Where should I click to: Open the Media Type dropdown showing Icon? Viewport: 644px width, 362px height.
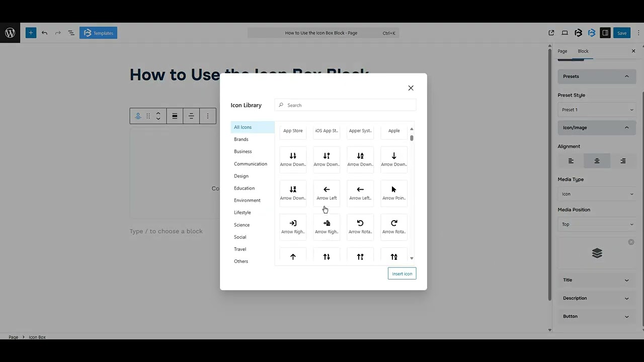coord(597,194)
